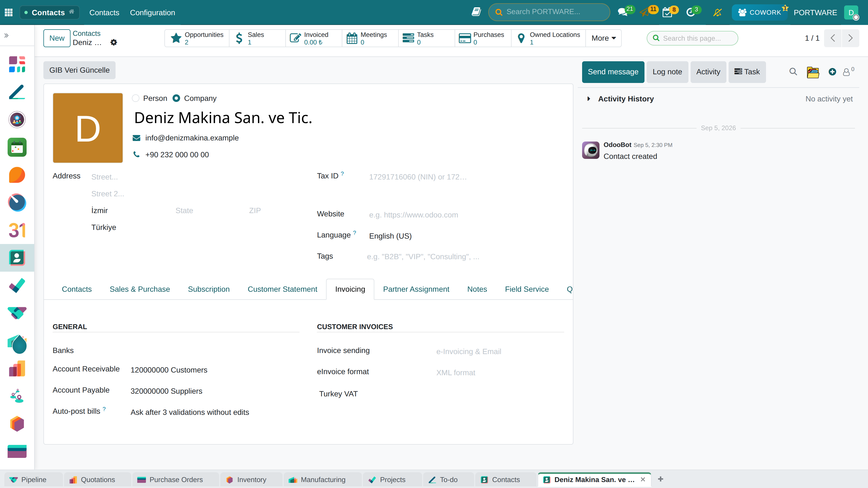Switch to the Sales & Purchase tab
868x488 pixels.
click(x=139, y=289)
